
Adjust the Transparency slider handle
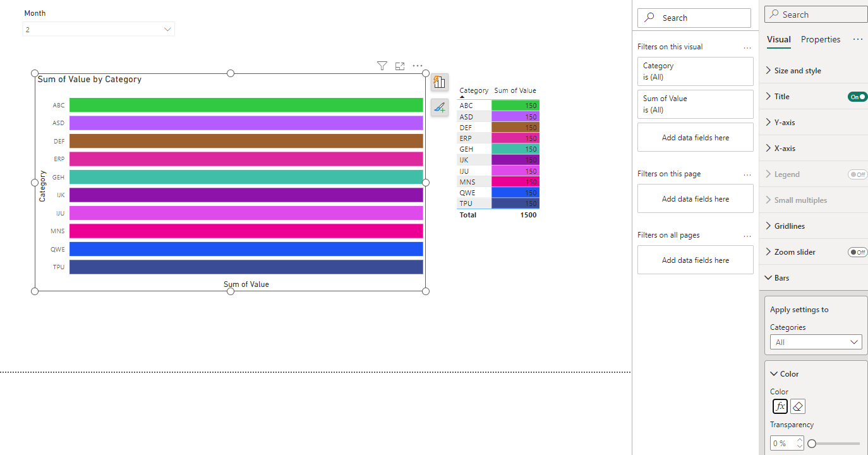(x=812, y=444)
